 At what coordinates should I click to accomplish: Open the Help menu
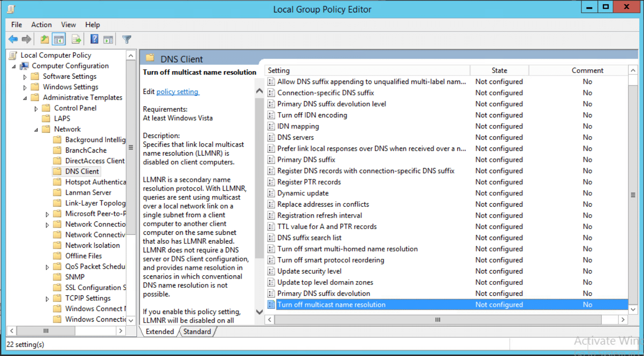(x=93, y=25)
